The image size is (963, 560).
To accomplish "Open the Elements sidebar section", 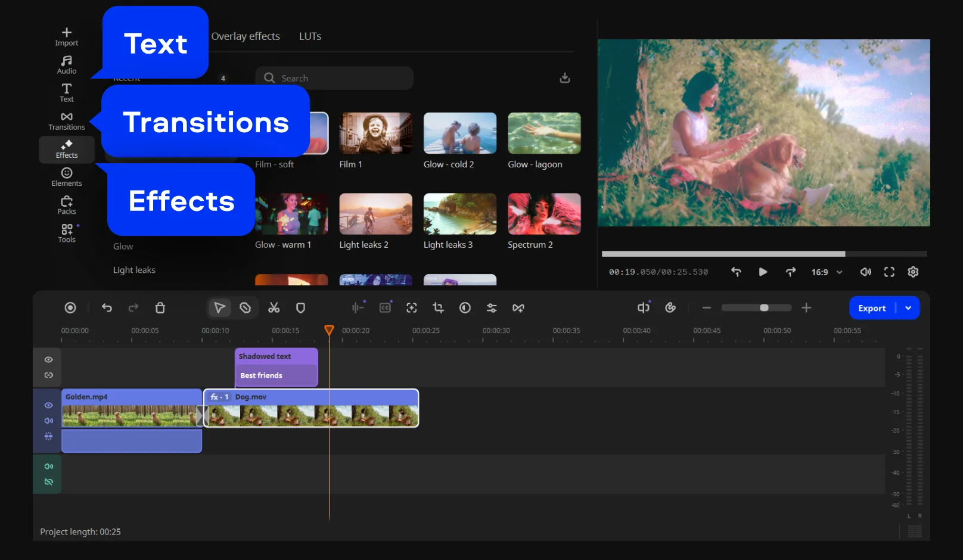I will pos(66,177).
